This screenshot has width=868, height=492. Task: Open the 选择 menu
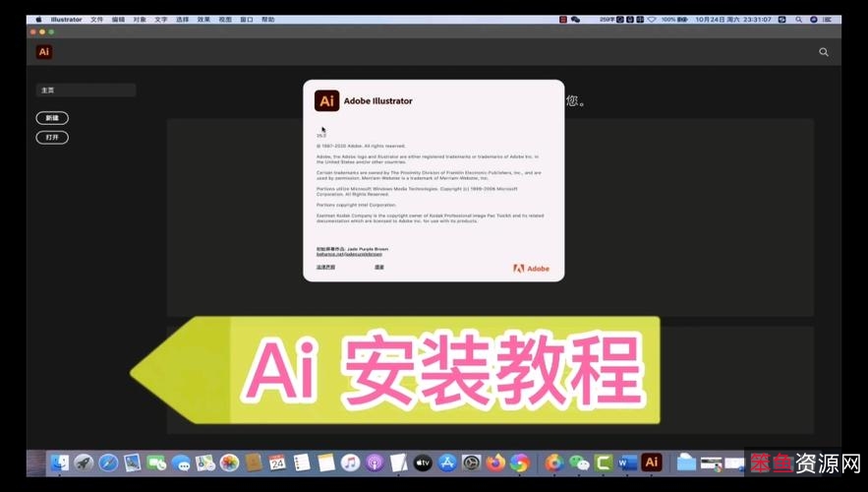pos(183,20)
